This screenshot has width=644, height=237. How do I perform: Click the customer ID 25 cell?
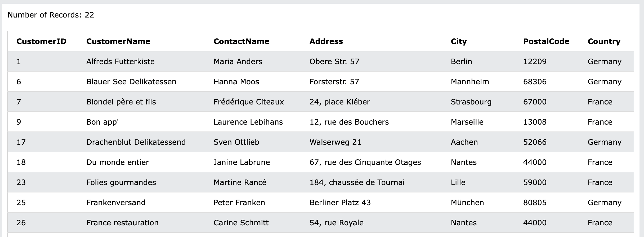tap(21, 203)
